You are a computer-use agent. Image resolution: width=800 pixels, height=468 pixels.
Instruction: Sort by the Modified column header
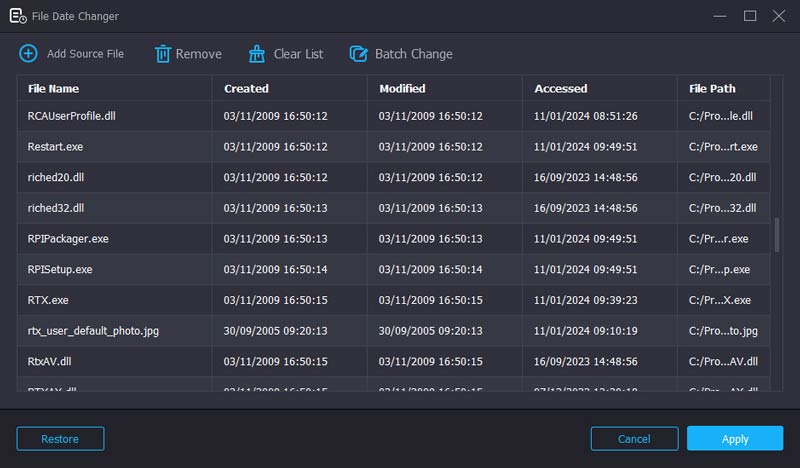(445, 88)
